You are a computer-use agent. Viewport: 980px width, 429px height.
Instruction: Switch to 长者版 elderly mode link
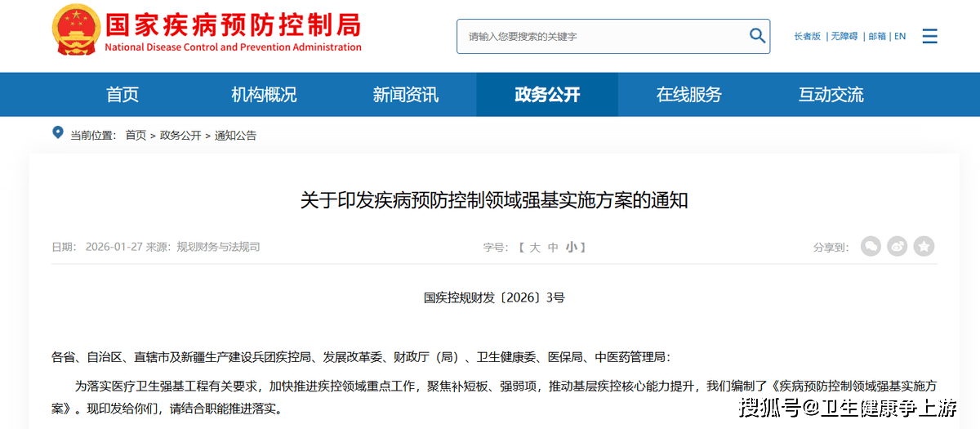click(807, 37)
